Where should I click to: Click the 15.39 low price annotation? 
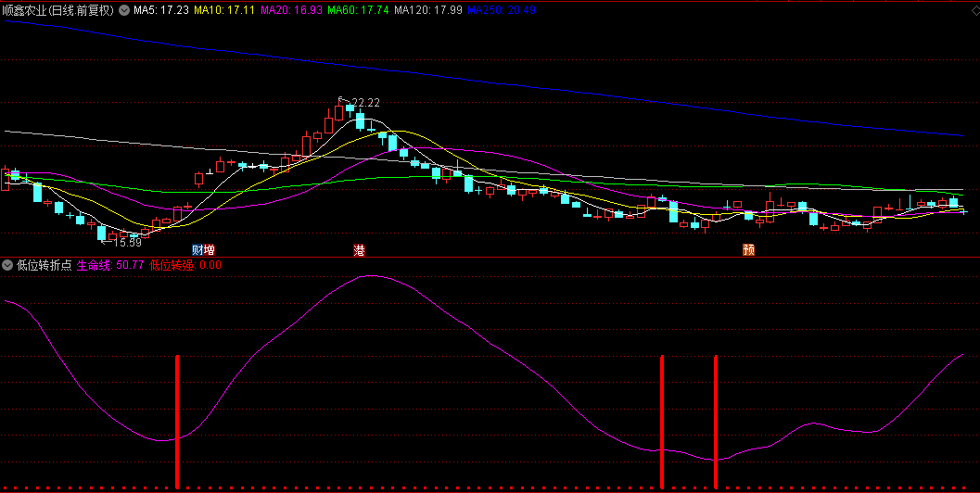pyautogui.click(x=127, y=243)
